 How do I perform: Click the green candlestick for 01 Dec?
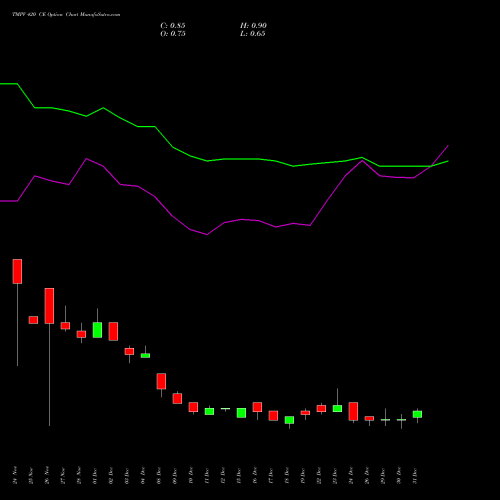(97, 330)
